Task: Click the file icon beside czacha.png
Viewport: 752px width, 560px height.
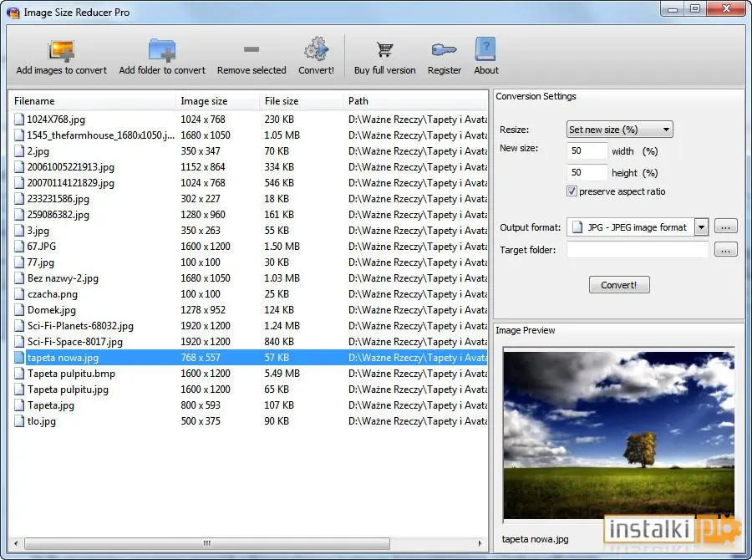Action: (x=19, y=293)
